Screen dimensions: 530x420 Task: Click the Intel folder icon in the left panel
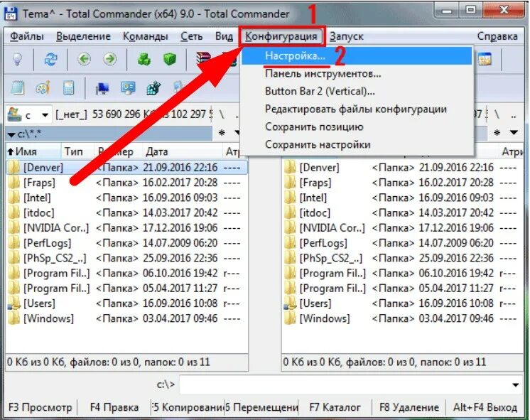14,198
